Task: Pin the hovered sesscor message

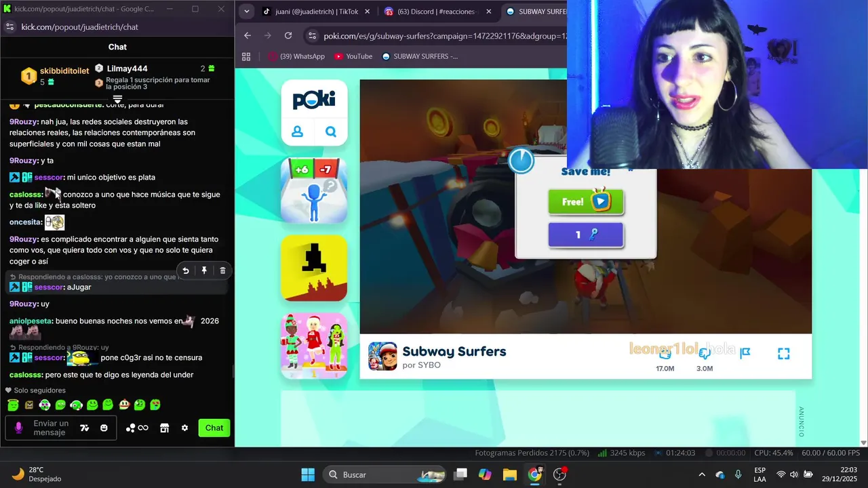Action: (x=204, y=270)
